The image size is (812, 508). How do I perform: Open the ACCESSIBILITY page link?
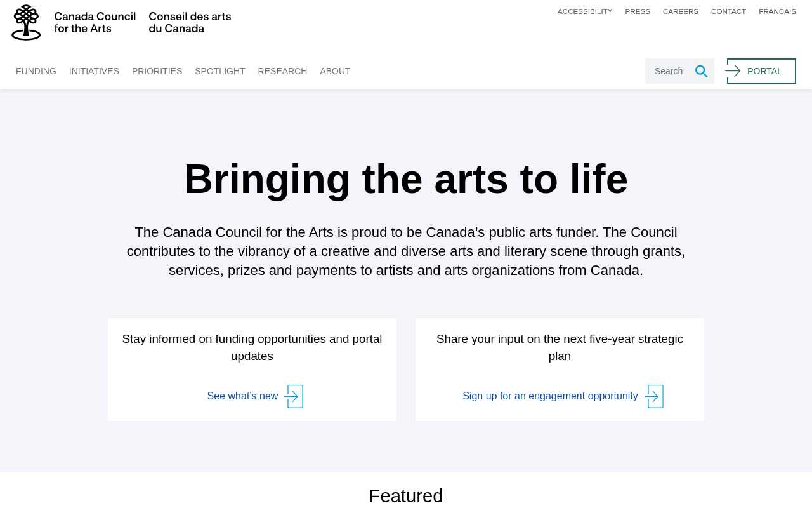click(x=584, y=11)
